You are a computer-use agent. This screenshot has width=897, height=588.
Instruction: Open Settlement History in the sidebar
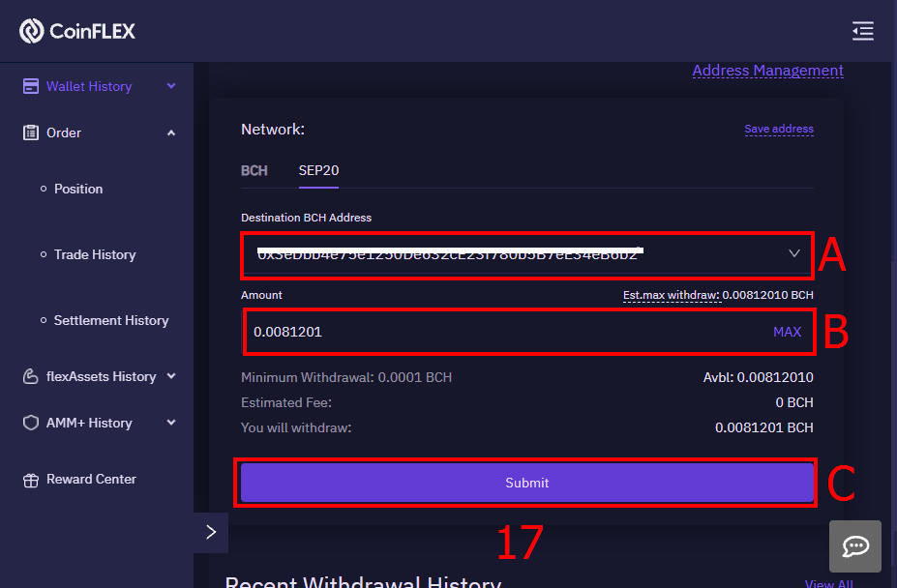[x=111, y=320]
